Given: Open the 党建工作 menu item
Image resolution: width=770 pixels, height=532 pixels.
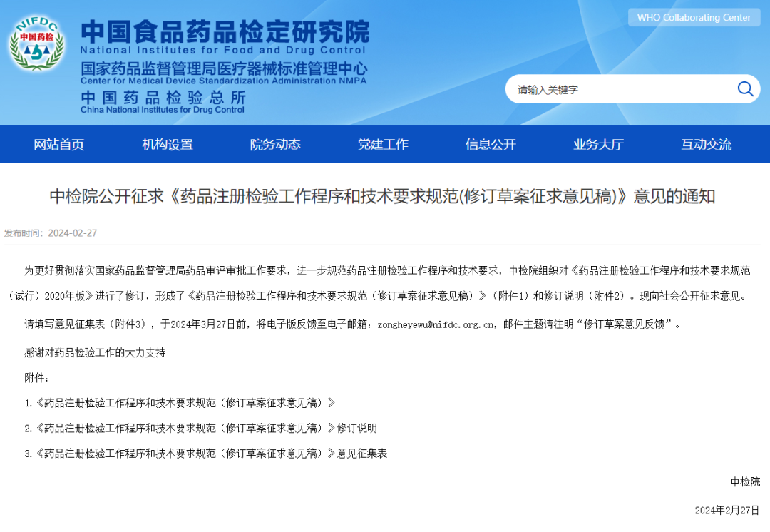Looking at the screenshot, I should tap(383, 145).
